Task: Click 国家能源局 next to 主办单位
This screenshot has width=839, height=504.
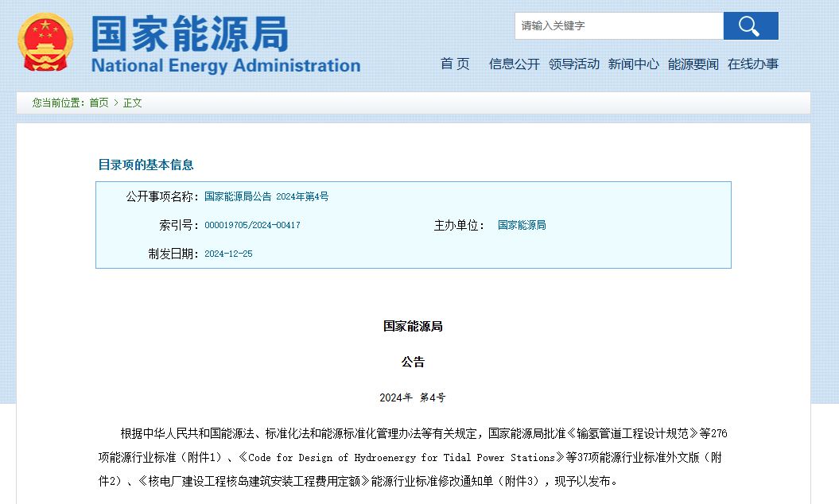Action: (x=522, y=225)
